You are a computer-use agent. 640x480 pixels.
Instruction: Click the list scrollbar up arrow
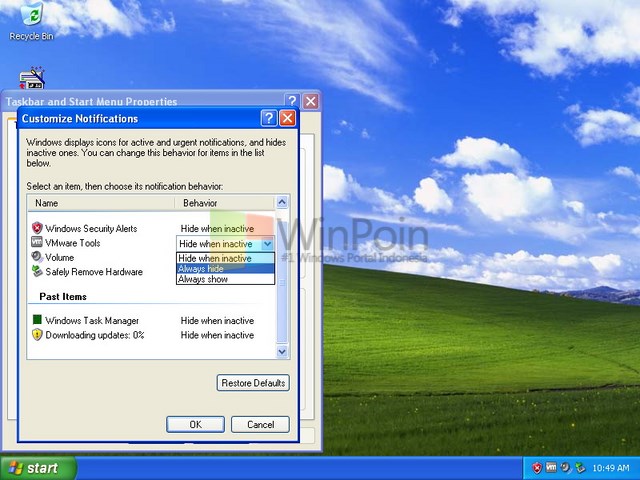[x=282, y=202]
